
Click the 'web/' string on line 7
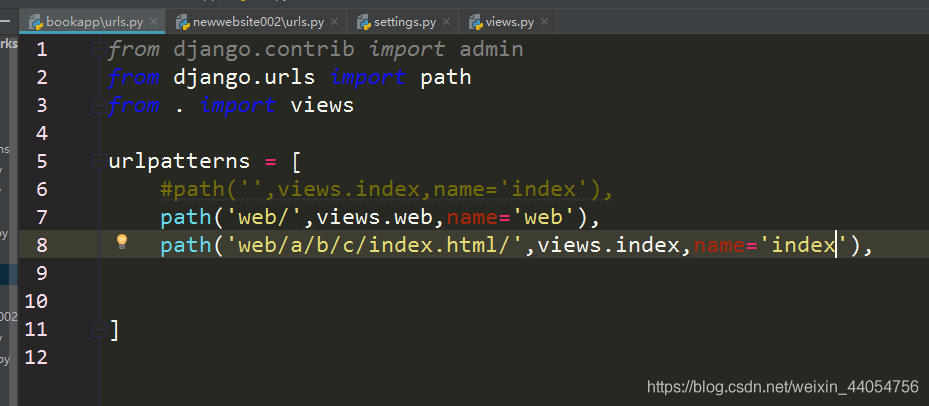click(x=264, y=218)
